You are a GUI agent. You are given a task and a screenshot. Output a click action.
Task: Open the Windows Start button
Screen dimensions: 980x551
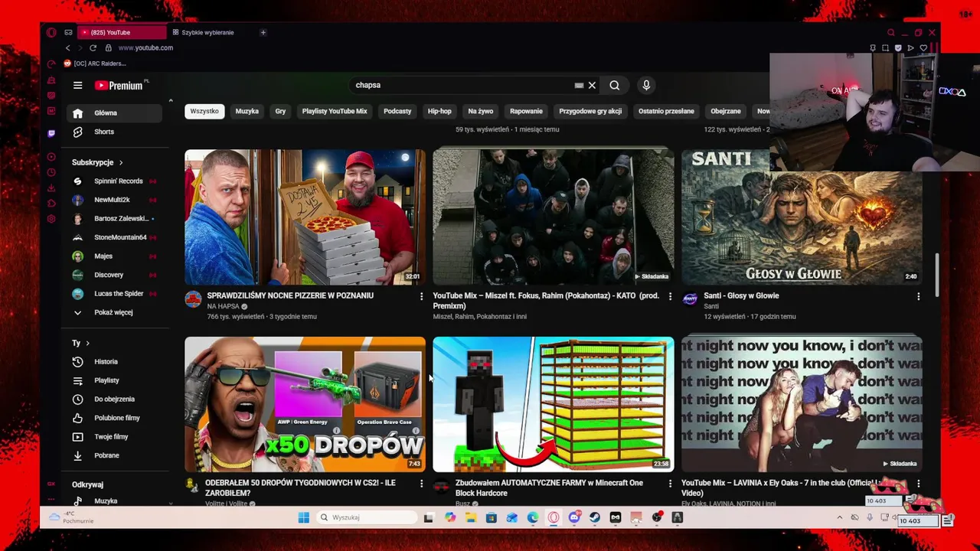pyautogui.click(x=303, y=518)
